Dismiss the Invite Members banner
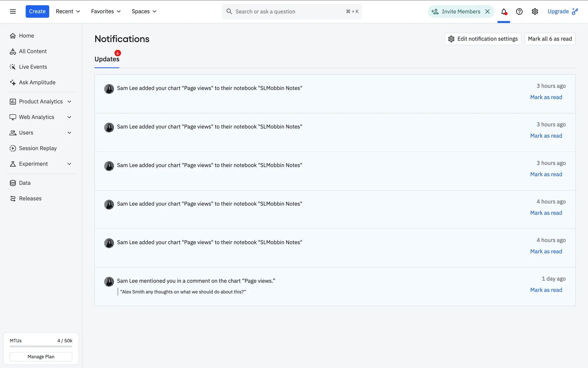 [x=488, y=12]
